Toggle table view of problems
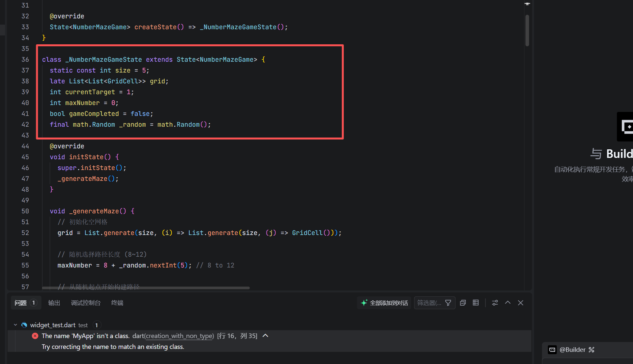Screen dimensions: 633x364 [x=476, y=303]
